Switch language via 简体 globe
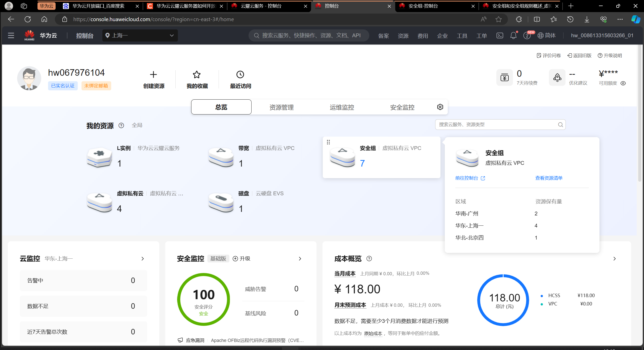The image size is (644, 350). tap(547, 35)
